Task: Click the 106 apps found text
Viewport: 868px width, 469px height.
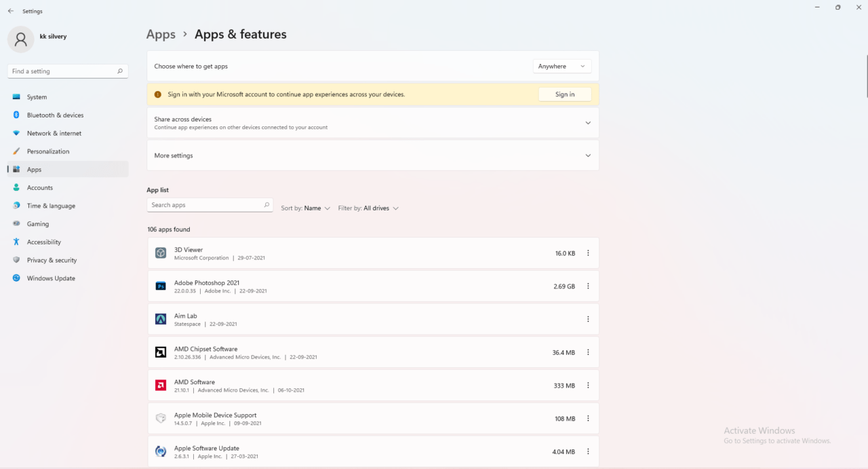Action: point(169,229)
